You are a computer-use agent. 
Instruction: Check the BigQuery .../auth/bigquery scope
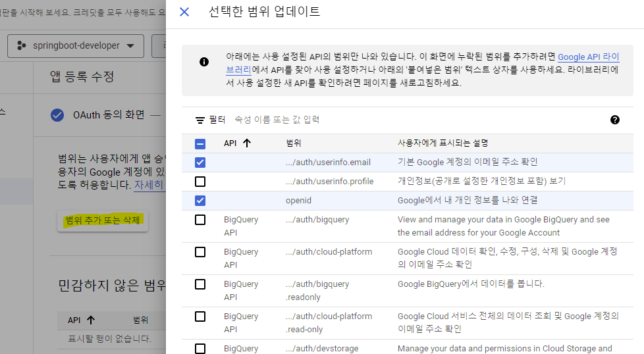click(x=200, y=220)
